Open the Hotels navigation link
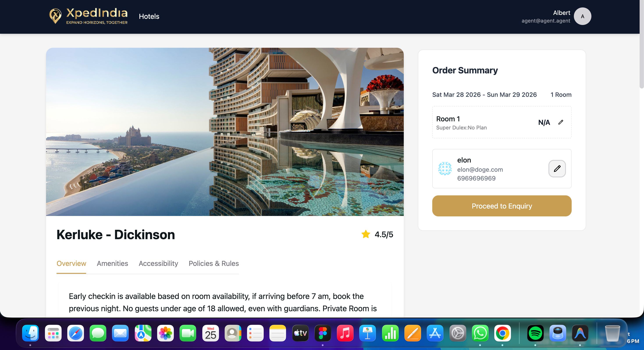644x350 pixels. [x=149, y=16]
